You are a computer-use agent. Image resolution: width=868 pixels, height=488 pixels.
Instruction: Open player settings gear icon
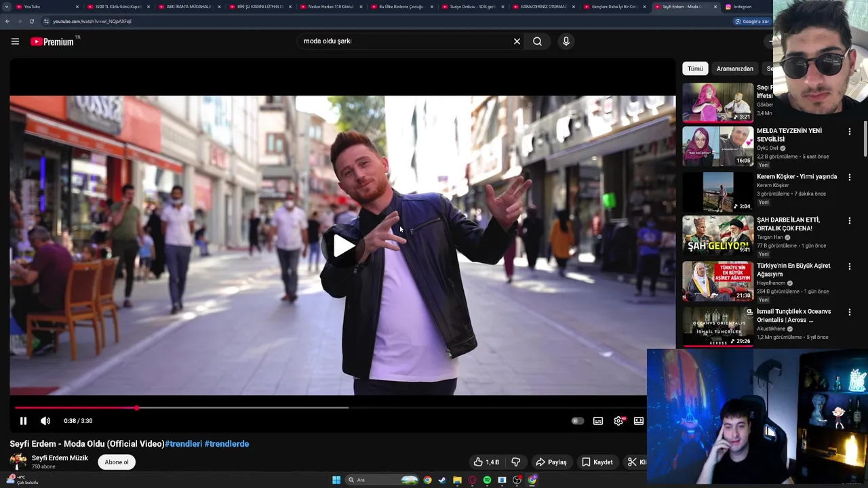point(618,421)
